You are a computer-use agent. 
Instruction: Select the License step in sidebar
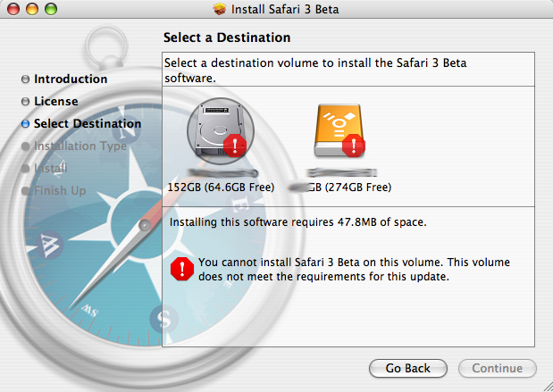click(50, 102)
